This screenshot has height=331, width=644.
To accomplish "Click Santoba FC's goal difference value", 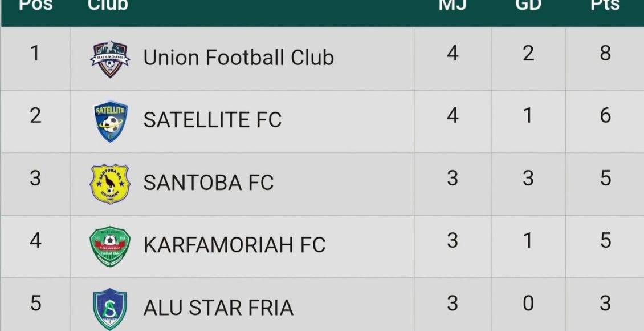I will [528, 179].
